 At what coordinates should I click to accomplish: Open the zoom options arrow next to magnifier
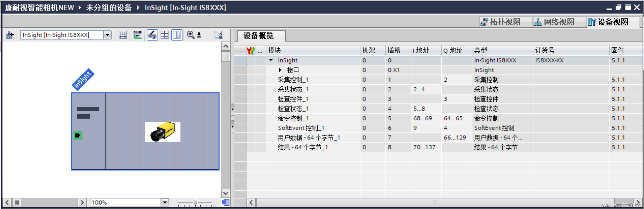click(199, 35)
